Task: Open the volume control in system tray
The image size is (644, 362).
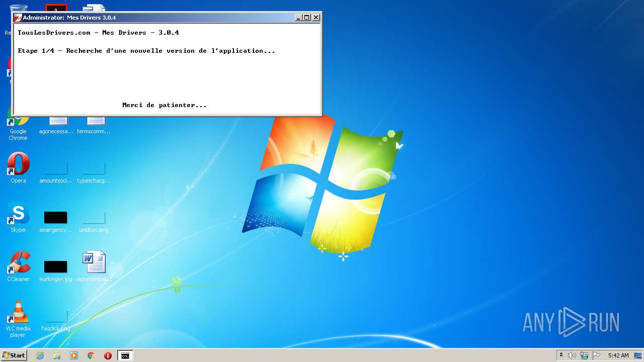Action: [572, 355]
